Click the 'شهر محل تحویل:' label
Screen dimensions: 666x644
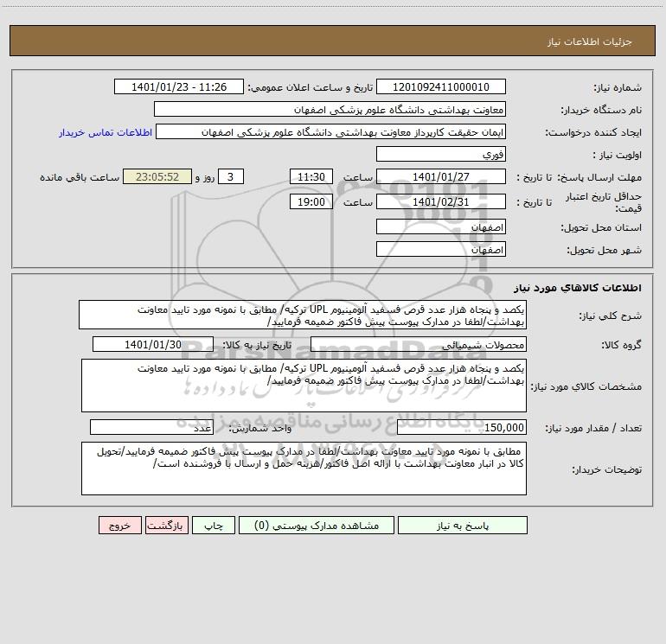pos(604,251)
